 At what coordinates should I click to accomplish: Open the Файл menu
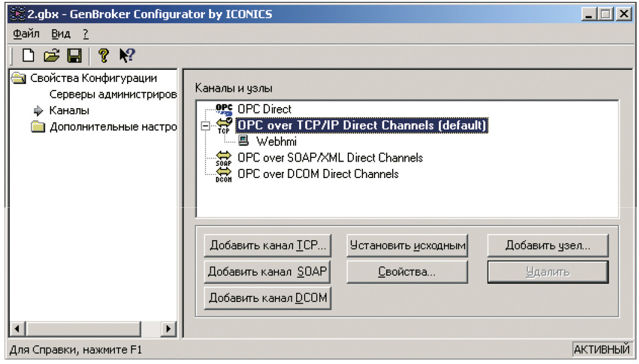pos(26,34)
